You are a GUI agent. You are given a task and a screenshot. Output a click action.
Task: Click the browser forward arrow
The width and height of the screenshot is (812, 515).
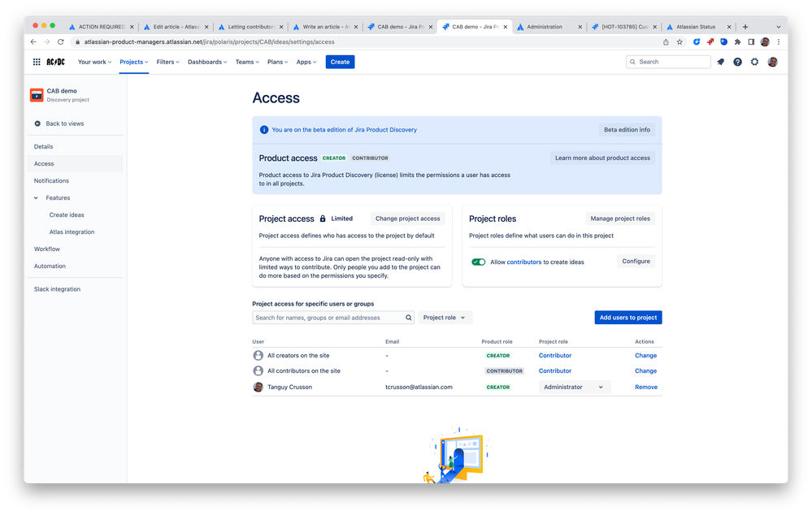point(46,42)
